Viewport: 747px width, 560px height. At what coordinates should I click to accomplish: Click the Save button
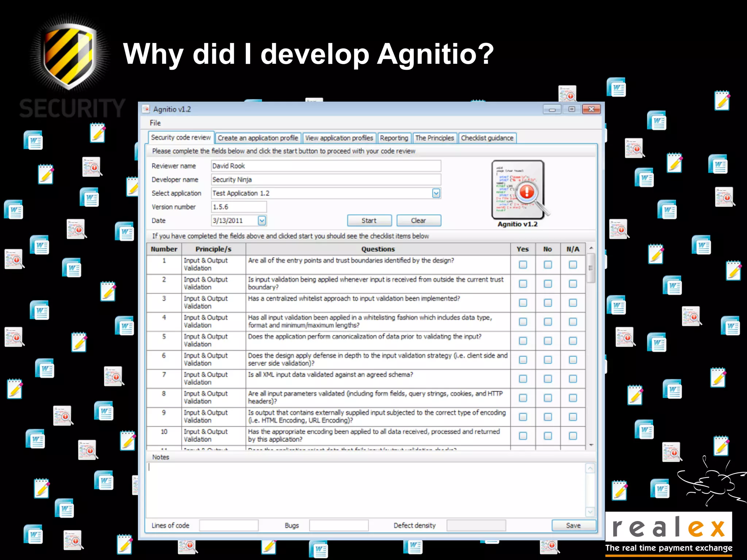[573, 525]
